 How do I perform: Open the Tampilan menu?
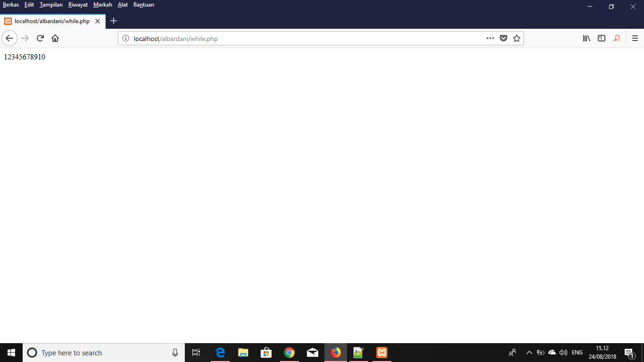point(51,5)
